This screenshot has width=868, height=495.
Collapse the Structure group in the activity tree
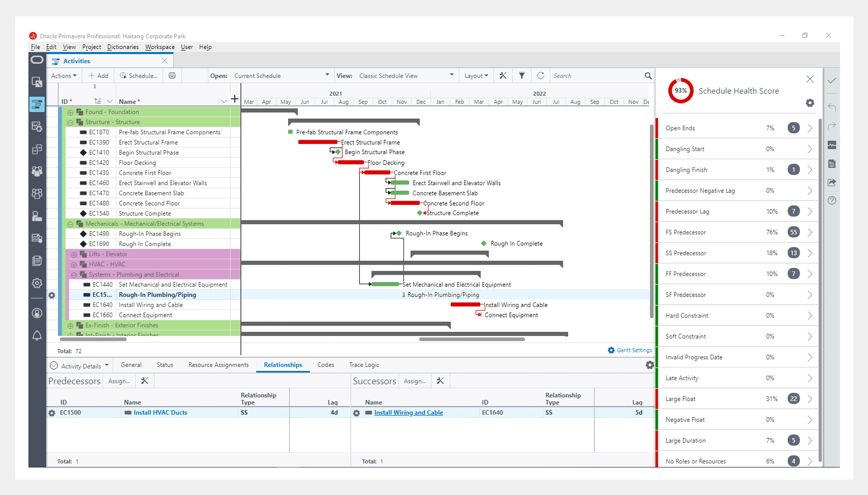70,122
